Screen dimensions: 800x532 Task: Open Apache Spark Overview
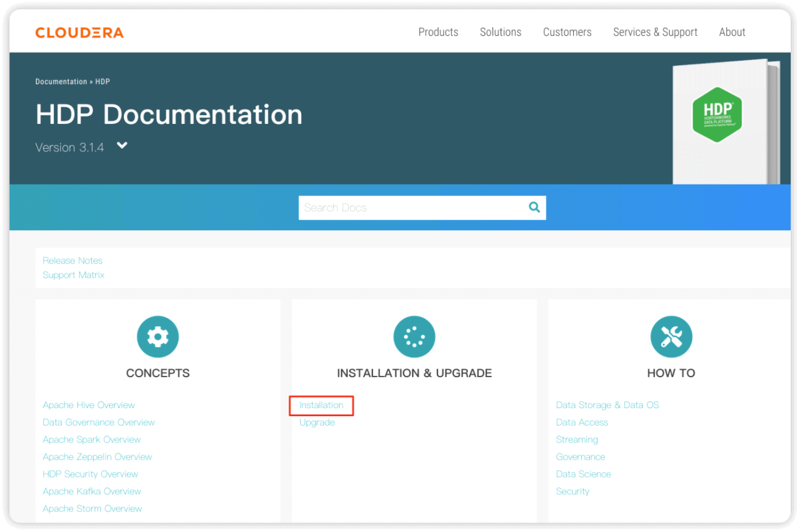[x=92, y=440]
